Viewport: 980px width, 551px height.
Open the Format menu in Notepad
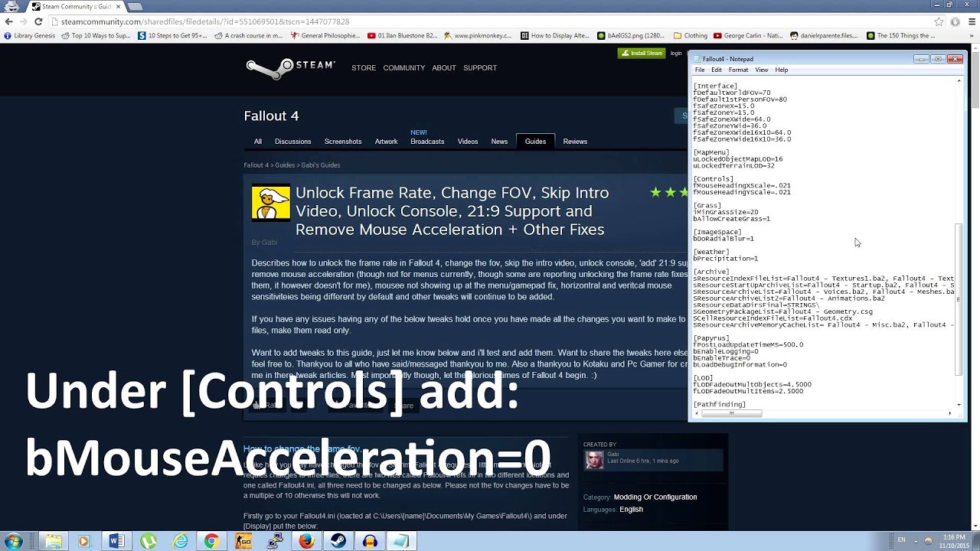[739, 70]
